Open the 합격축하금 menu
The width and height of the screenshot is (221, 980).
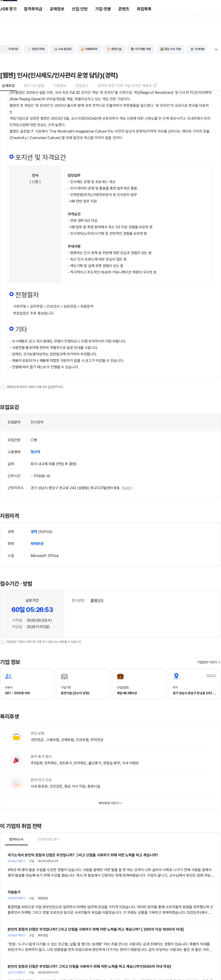pyautogui.click(x=33, y=9)
